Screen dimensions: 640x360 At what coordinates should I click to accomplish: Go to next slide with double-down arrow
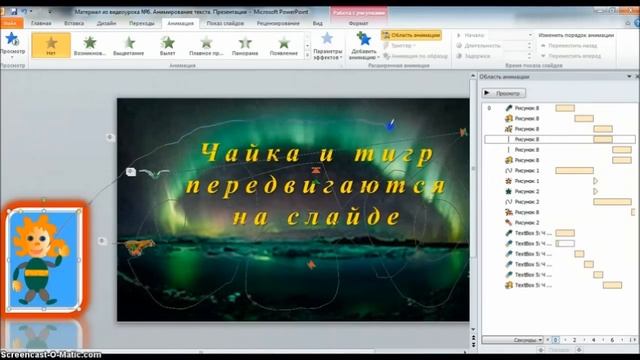pyautogui.click(x=473, y=345)
